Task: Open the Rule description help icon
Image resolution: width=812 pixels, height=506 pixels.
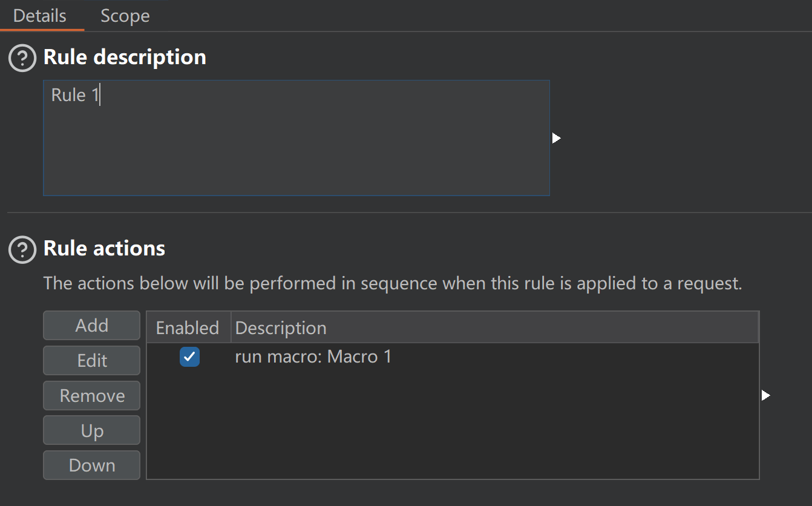Action: coord(23,58)
